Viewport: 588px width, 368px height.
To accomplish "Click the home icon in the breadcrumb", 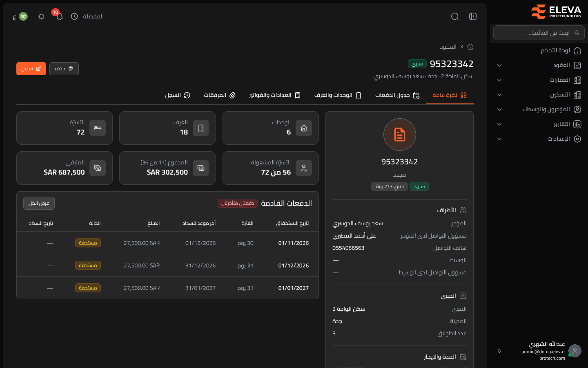I will click(470, 47).
